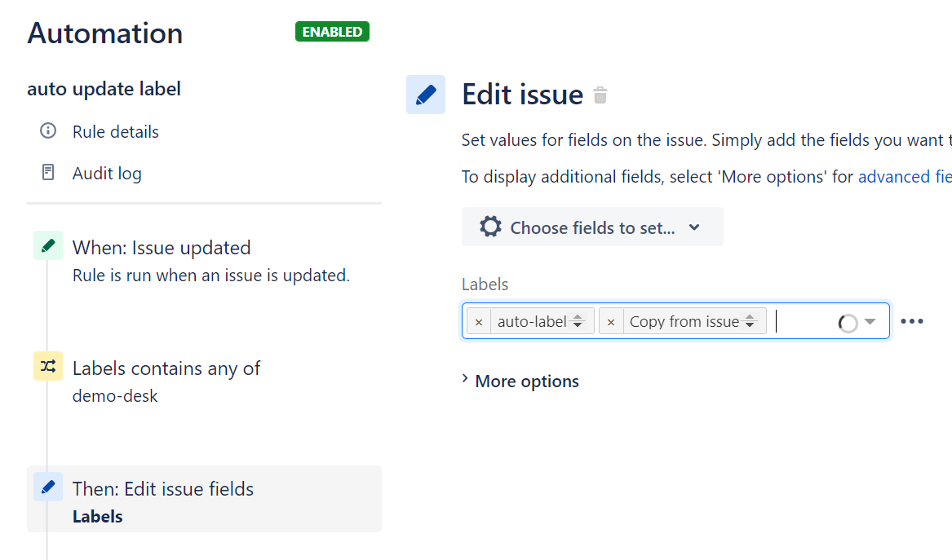Viewport: 952px width, 560px height.
Task: Open the Rule details page
Action: (x=115, y=132)
